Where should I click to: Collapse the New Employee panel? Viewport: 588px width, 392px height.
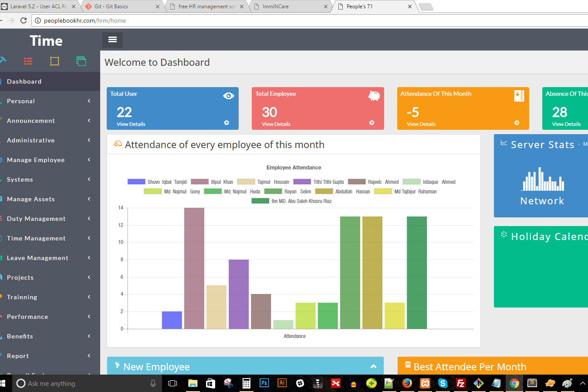(373, 367)
